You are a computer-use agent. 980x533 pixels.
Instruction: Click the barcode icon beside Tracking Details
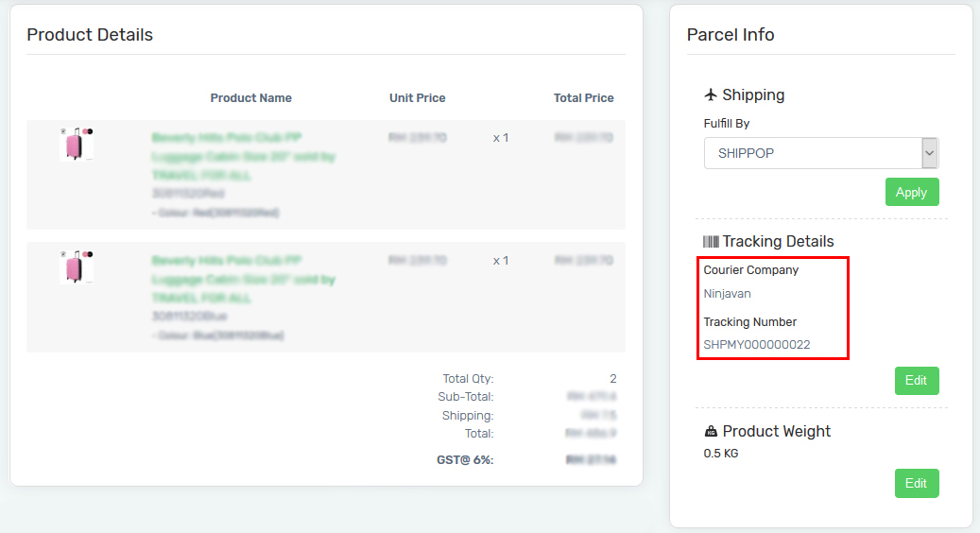[711, 241]
